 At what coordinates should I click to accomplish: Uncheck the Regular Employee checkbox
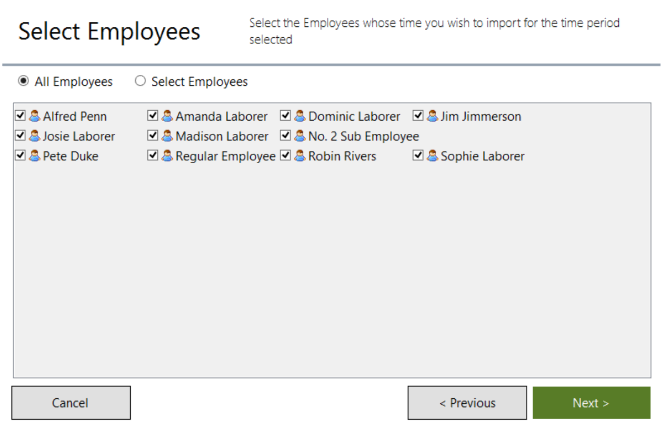[x=153, y=155]
